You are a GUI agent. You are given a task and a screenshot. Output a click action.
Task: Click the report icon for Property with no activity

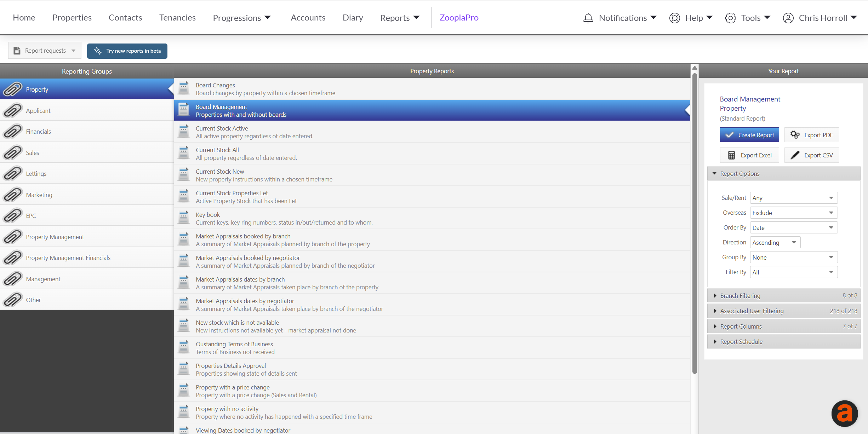(x=184, y=412)
